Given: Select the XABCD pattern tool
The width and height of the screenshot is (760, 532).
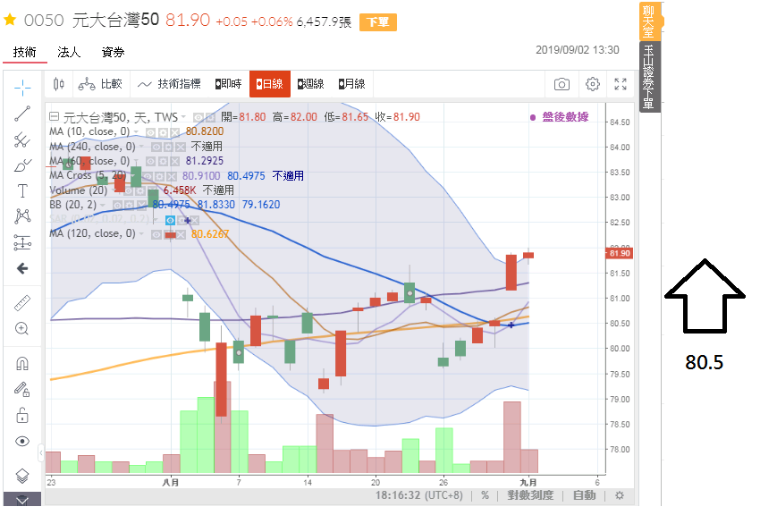Looking at the screenshot, I should click(22, 216).
